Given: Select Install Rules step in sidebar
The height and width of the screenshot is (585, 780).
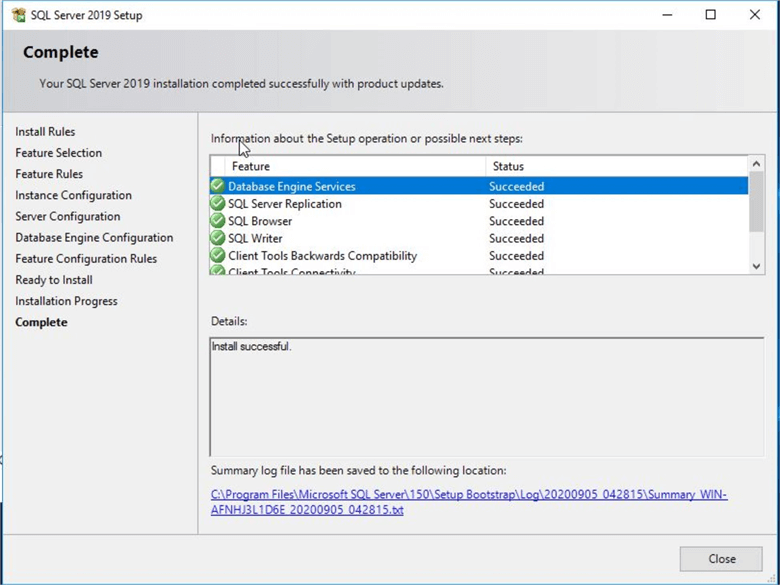Looking at the screenshot, I should 45,132.
